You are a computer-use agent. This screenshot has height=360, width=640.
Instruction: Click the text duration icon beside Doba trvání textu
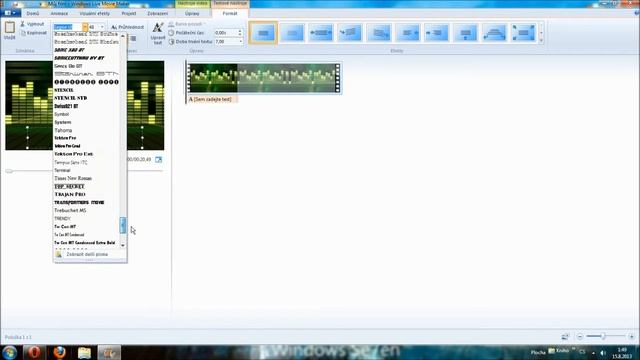tap(171, 42)
